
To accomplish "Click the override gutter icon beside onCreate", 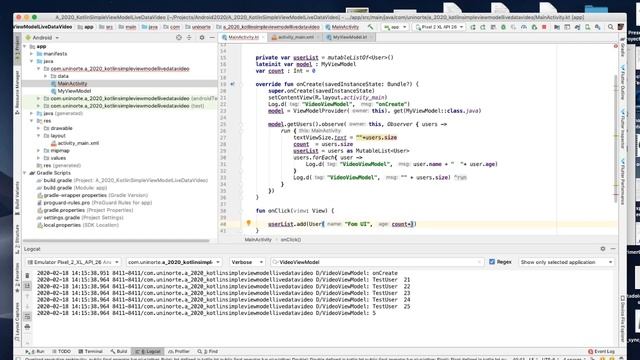I will coord(232,84).
